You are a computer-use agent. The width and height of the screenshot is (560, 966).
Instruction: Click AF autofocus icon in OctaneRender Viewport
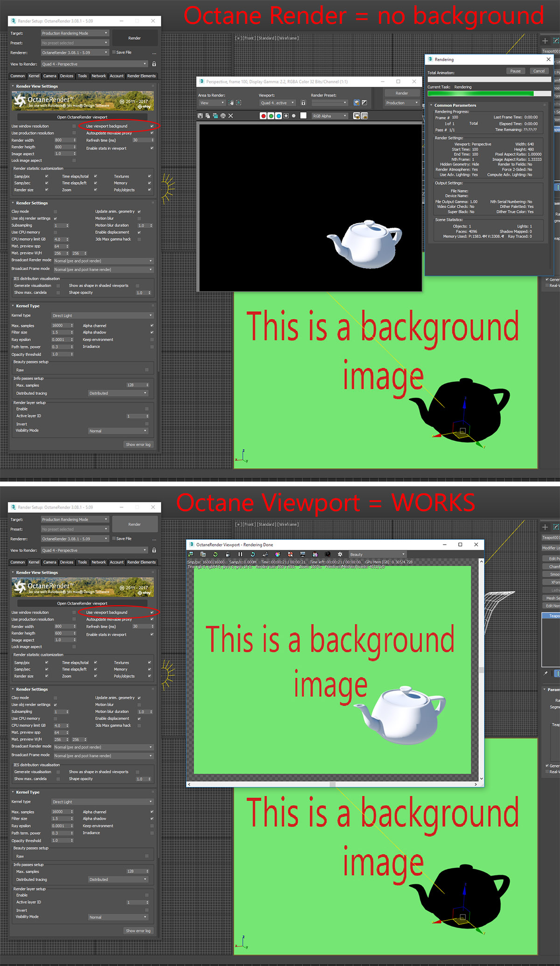(265, 554)
